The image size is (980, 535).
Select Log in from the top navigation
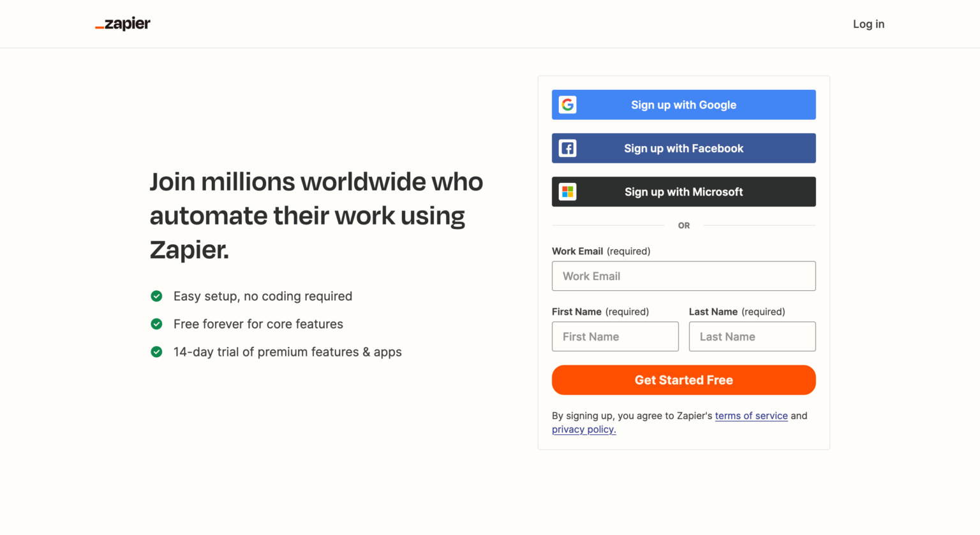coord(868,24)
